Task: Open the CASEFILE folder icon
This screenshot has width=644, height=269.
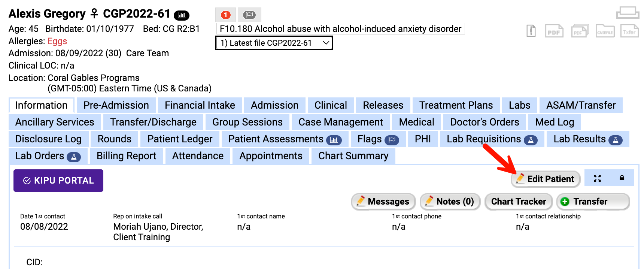Action: click(605, 31)
